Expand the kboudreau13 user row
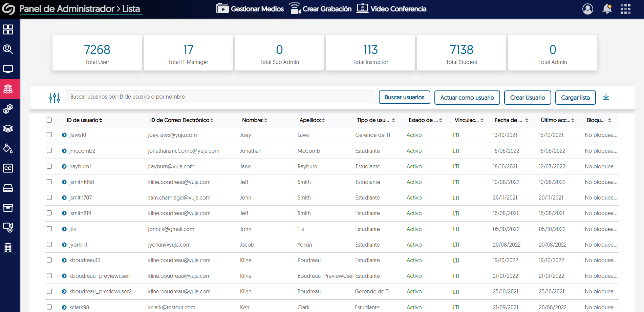Viewport: 644px width, 312px height. coord(64,260)
